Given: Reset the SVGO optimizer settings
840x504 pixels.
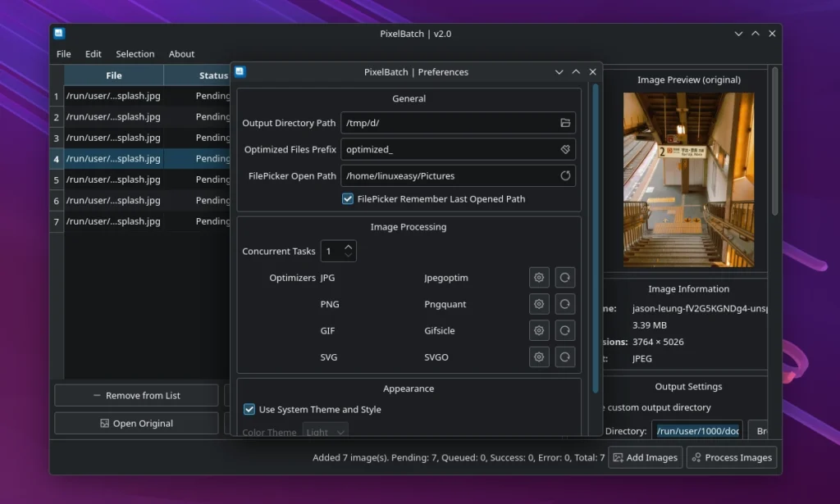Looking at the screenshot, I should tap(565, 356).
